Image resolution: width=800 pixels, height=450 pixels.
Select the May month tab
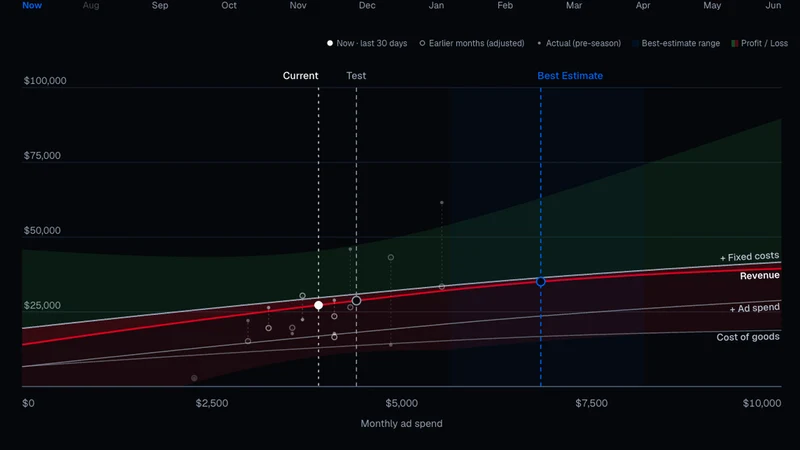click(x=712, y=5)
